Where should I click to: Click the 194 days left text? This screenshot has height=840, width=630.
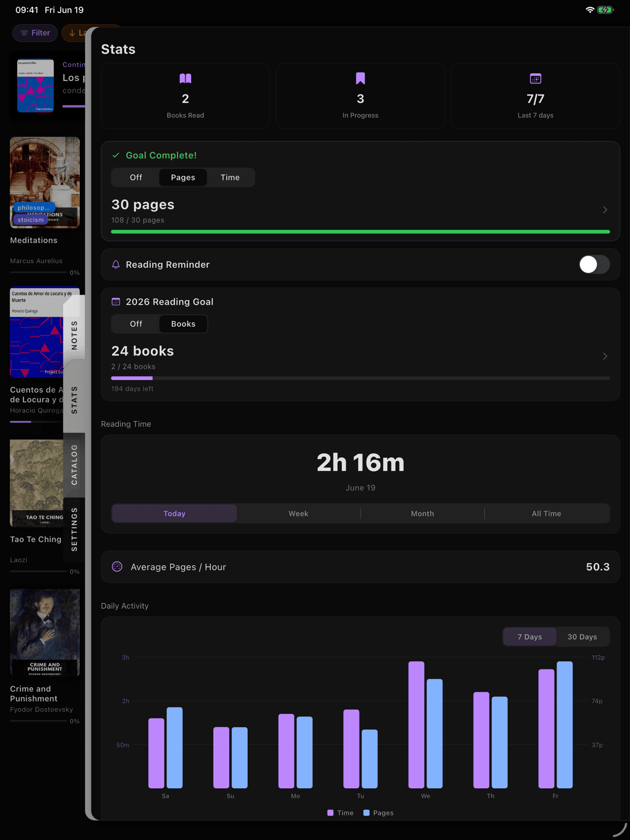coord(132,389)
